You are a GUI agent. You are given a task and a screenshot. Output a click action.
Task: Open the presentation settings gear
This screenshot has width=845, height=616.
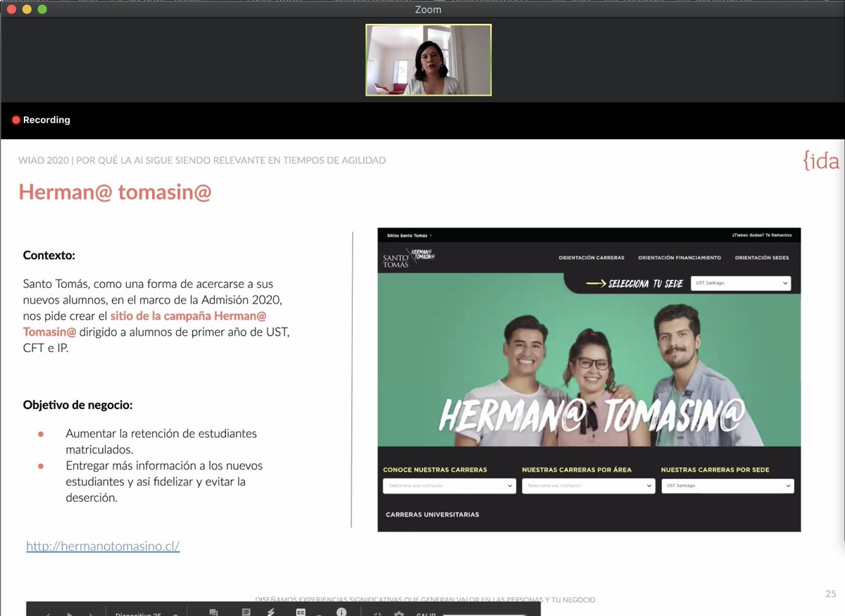(x=398, y=612)
